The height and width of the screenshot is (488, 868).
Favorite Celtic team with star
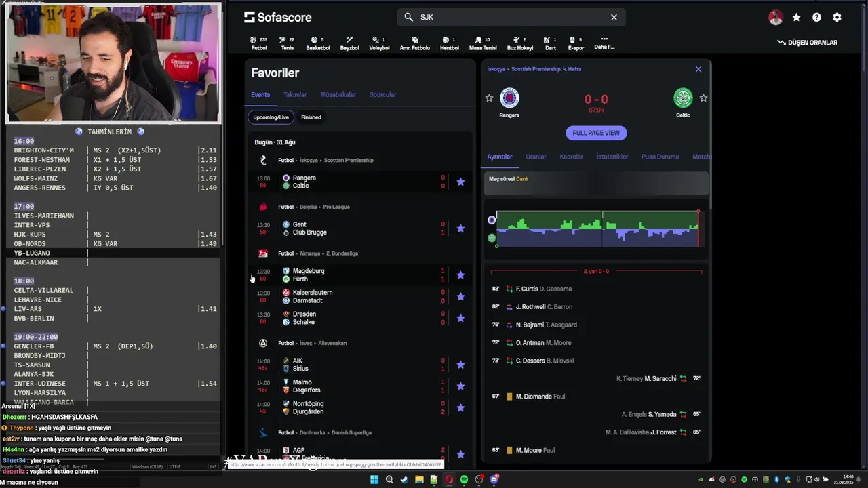click(x=703, y=98)
